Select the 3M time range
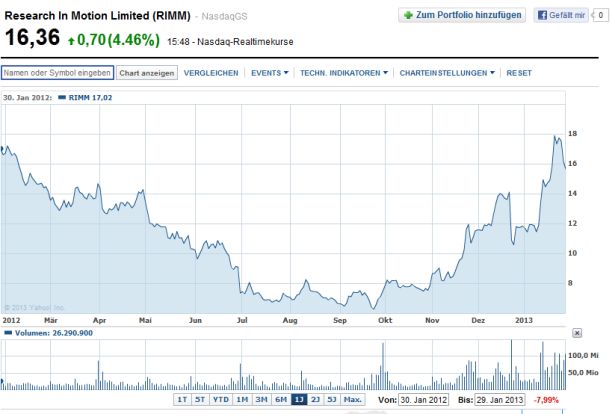 (x=261, y=400)
